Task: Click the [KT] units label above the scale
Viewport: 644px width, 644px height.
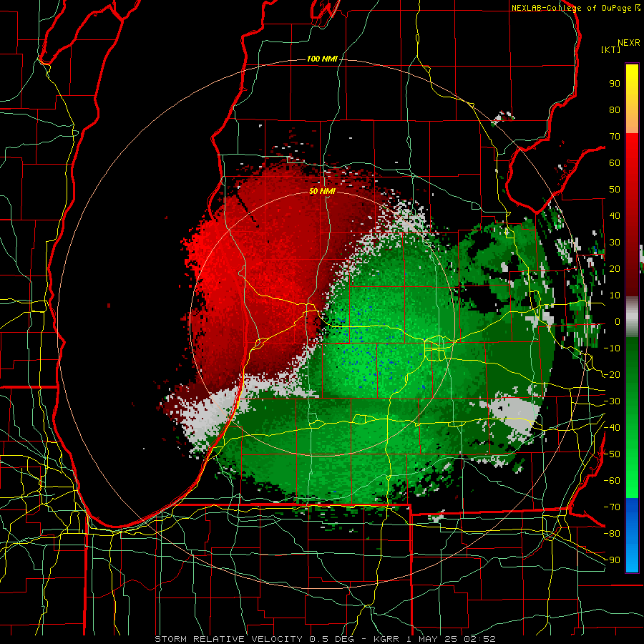Action: 610,49
